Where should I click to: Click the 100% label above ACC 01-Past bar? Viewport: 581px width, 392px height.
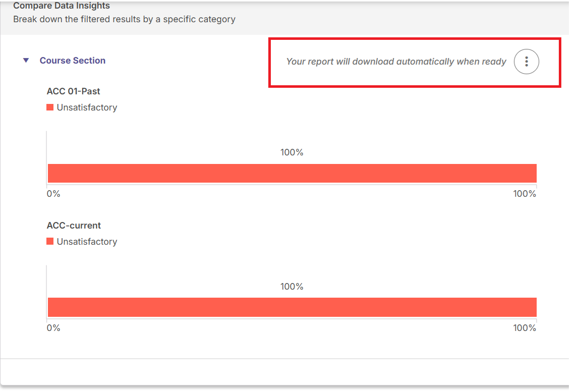click(x=292, y=152)
